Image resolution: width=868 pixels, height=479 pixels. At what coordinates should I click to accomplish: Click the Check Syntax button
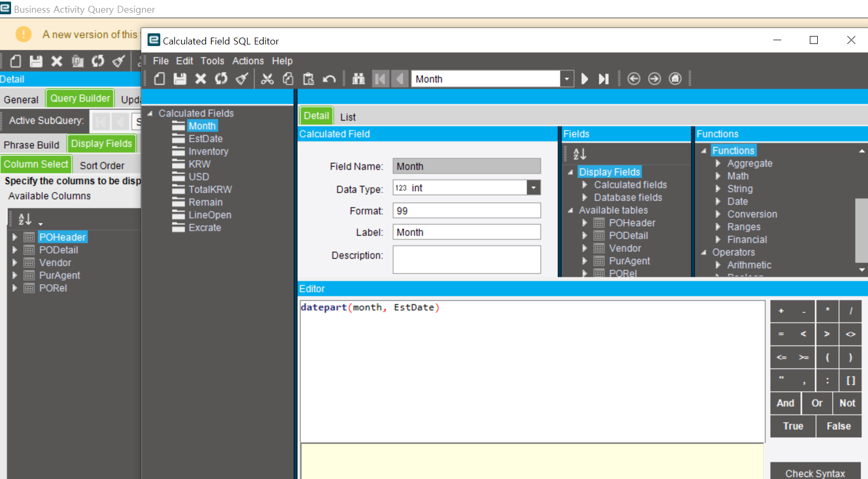tap(815, 473)
